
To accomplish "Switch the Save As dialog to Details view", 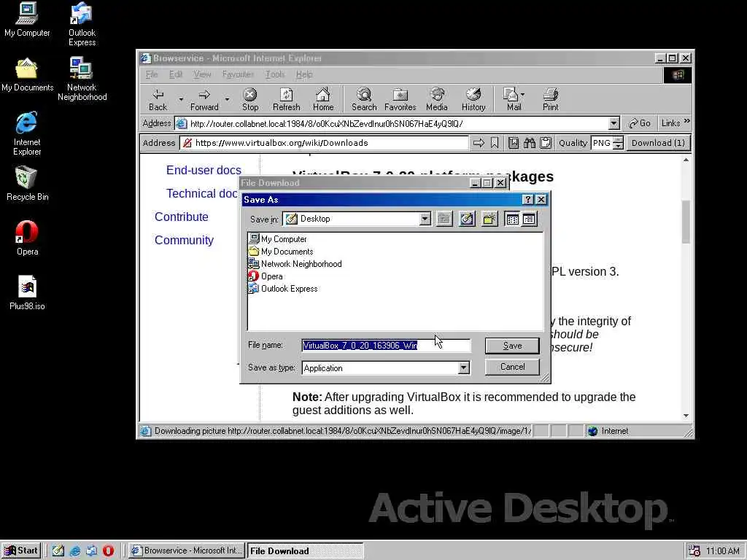I will click(529, 219).
